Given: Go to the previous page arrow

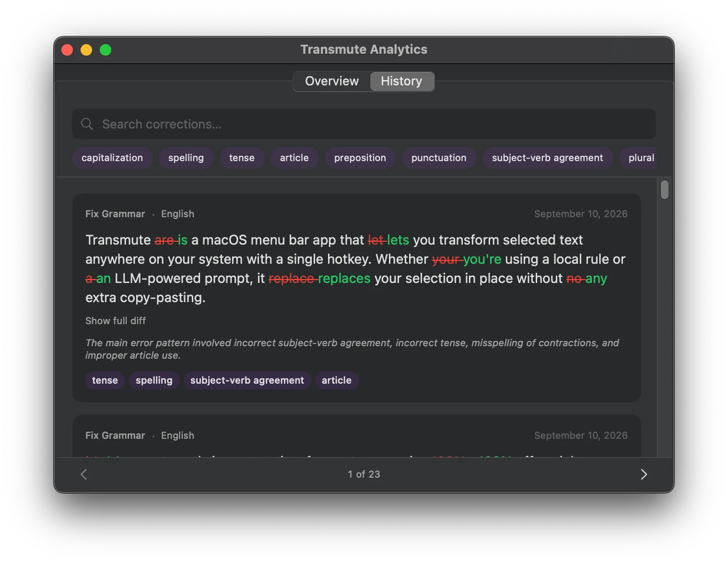Looking at the screenshot, I should point(83,474).
